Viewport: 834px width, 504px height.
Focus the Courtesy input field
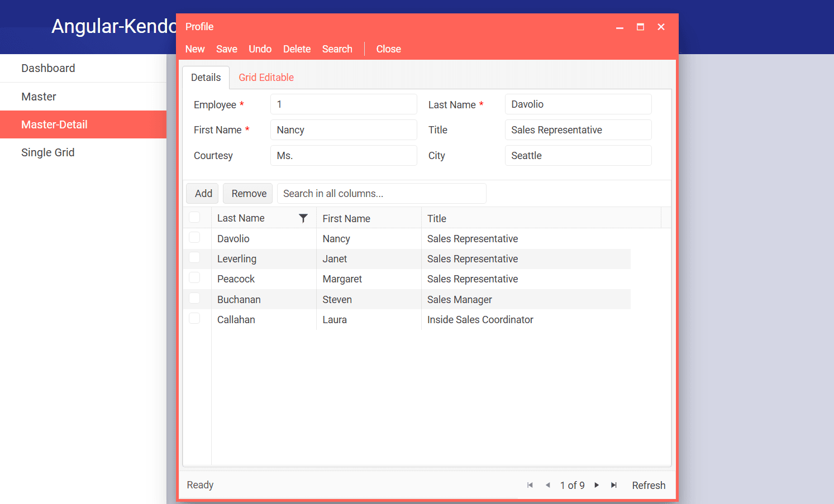point(344,156)
